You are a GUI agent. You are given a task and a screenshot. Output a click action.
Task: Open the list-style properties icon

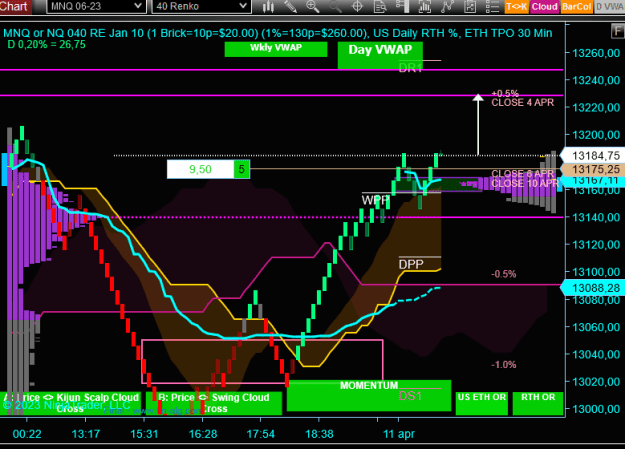493,6
